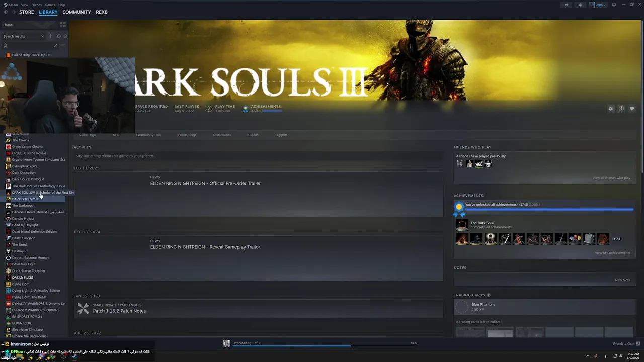Open the Points Shop link

tap(187, 135)
